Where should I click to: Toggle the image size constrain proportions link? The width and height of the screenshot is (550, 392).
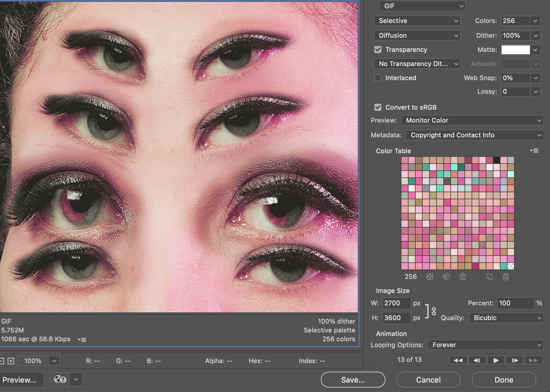[x=434, y=311]
